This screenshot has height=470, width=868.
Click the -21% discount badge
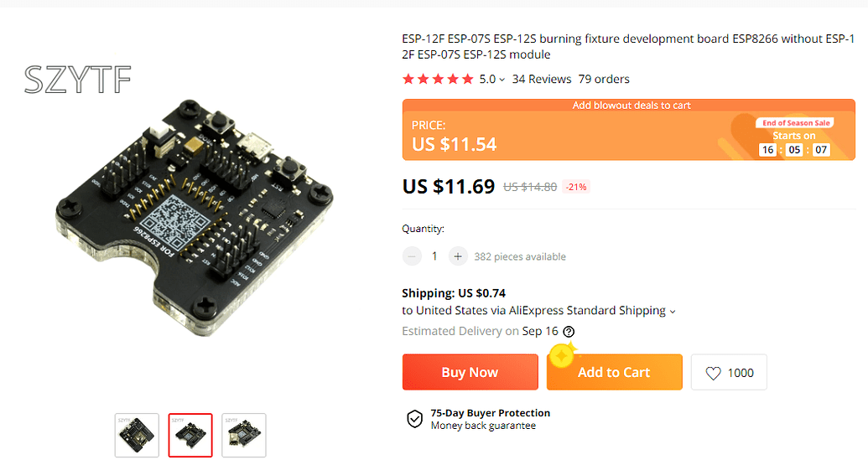click(576, 187)
